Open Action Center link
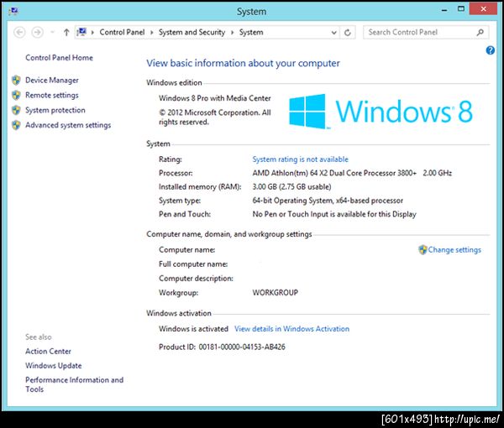The image size is (504, 428). [x=48, y=352]
